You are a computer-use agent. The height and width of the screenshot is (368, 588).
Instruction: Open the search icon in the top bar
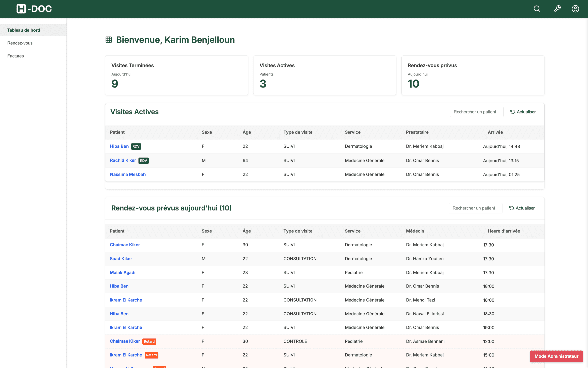point(537,9)
